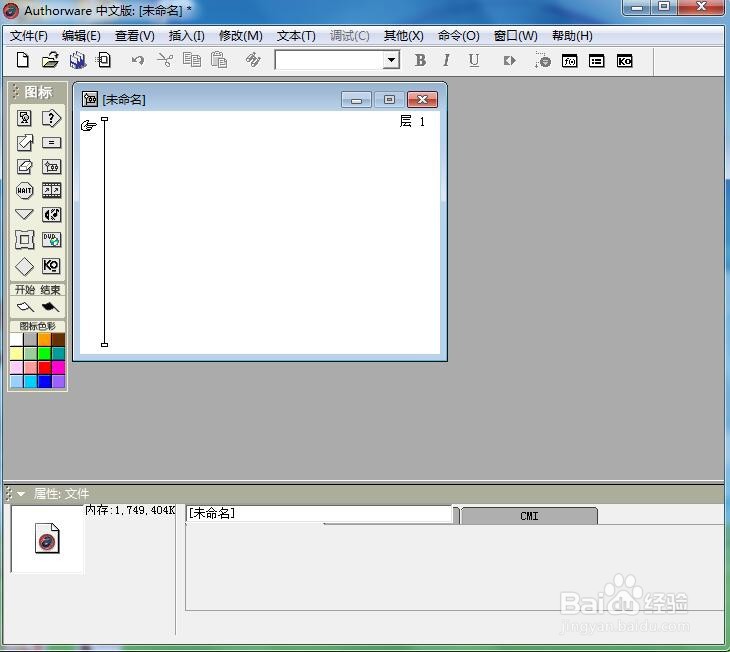This screenshot has height=652, width=730.
Task: Select the Navigate triangle icon
Action: pyautogui.click(x=24, y=214)
